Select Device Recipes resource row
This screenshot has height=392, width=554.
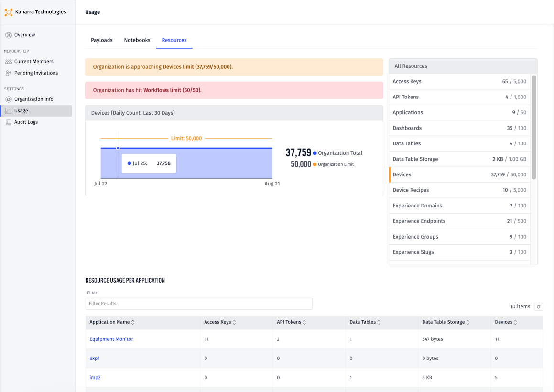coord(459,191)
